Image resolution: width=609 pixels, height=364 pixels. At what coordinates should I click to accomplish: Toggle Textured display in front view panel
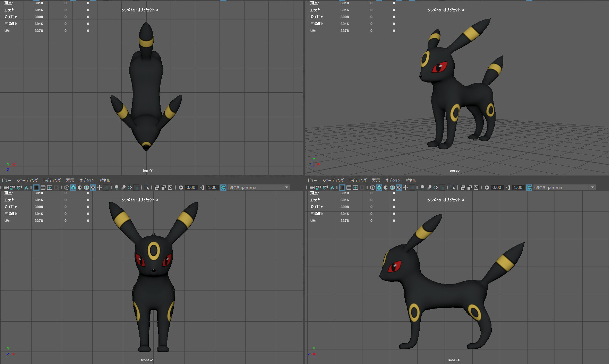(x=93, y=188)
